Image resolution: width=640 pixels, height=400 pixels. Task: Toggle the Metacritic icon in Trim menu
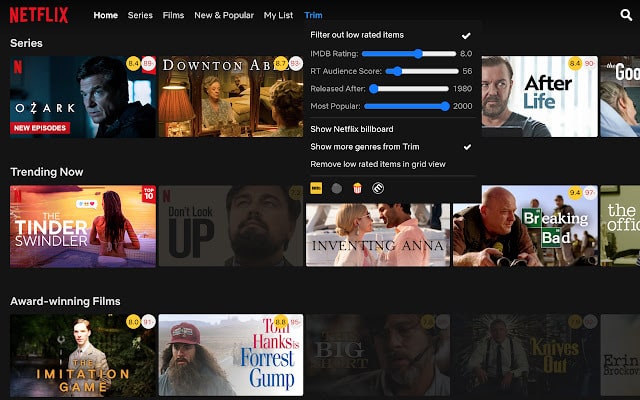click(x=378, y=188)
